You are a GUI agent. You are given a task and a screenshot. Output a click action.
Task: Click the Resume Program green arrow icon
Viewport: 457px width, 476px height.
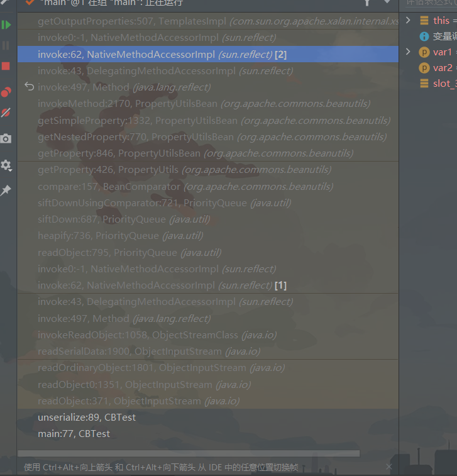tap(6, 25)
